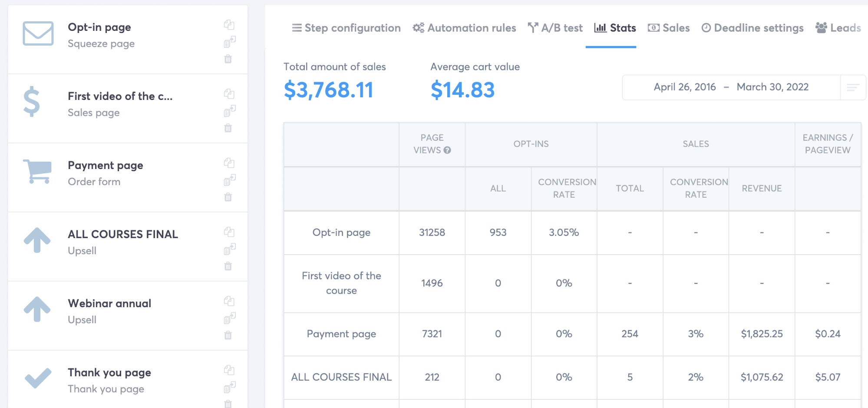868x408 pixels.
Task: Select the ALL COURSES FINAL step in the sidebar
Action: 122,234
